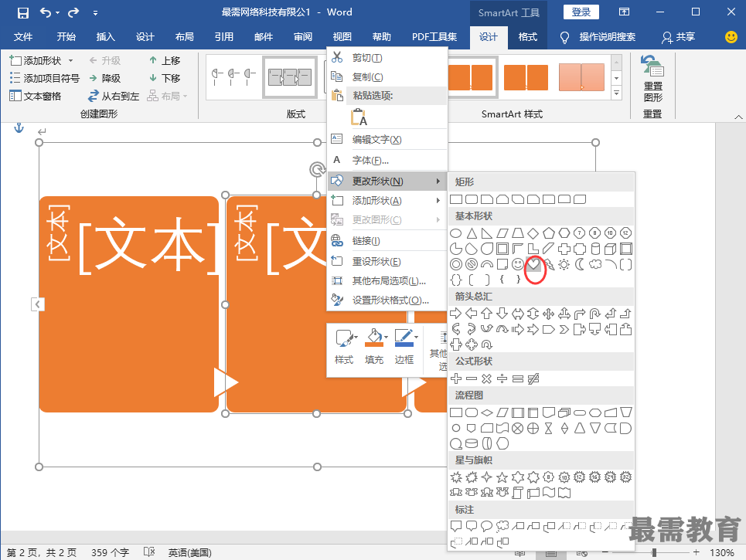
Task: Expand the 添加形状 dropdown arrow
Action: click(x=71, y=60)
